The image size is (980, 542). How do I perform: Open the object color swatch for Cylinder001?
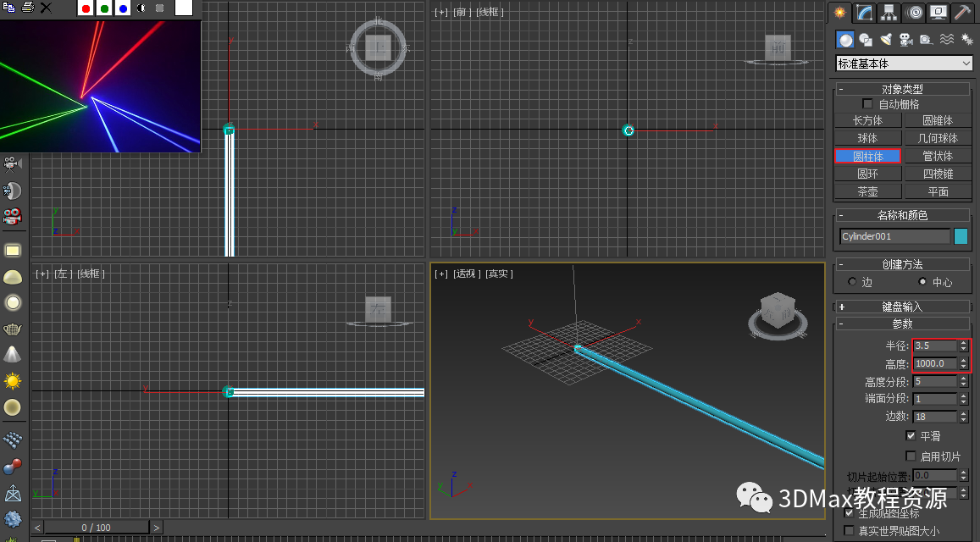961,236
